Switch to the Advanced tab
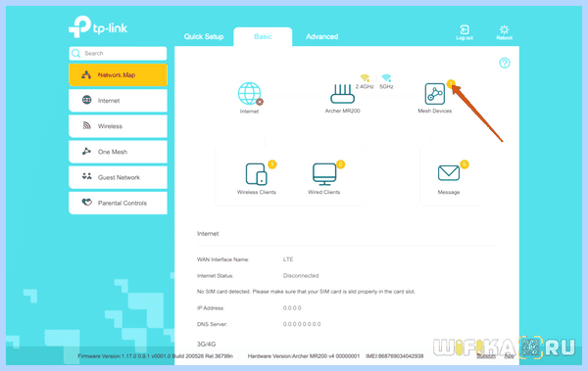This screenshot has height=371, width=588. [x=321, y=37]
